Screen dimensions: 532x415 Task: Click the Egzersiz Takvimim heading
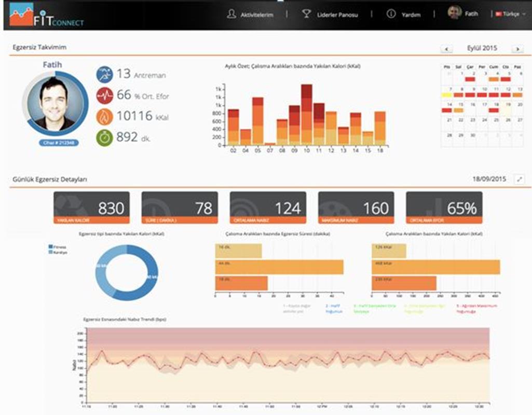39,47
